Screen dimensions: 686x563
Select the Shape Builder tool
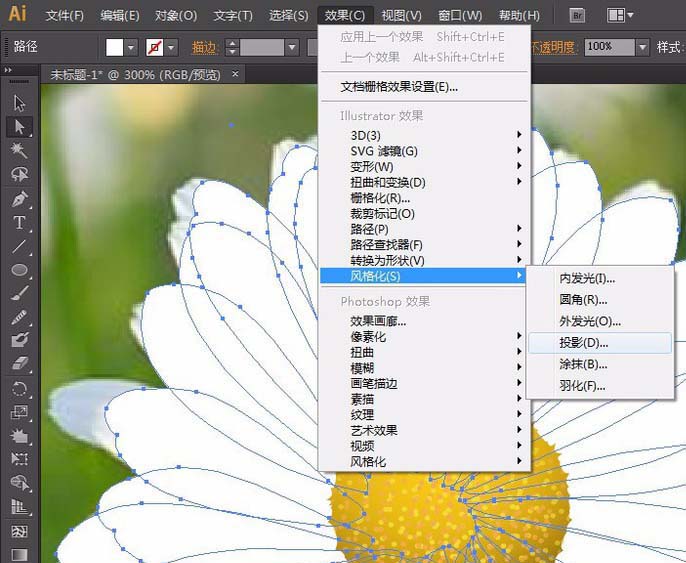pyautogui.click(x=19, y=483)
